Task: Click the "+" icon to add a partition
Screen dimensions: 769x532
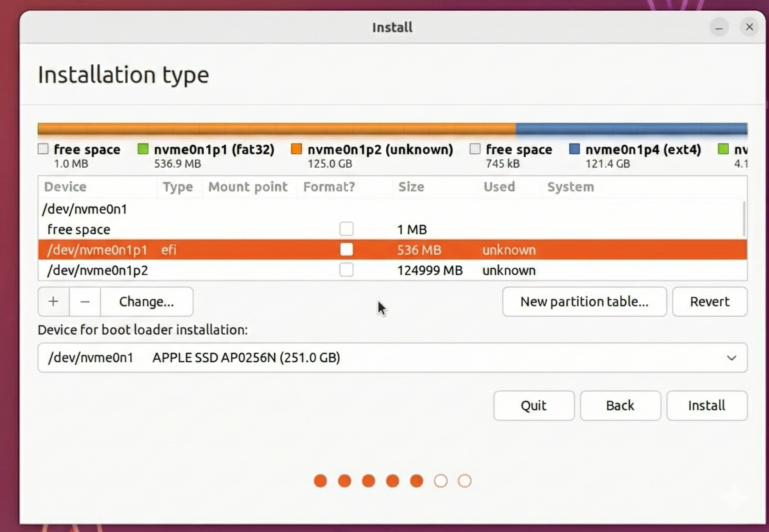Action: 53,302
